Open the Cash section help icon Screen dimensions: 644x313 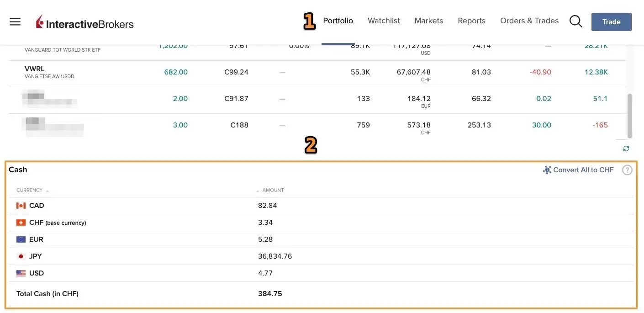(628, 170)
